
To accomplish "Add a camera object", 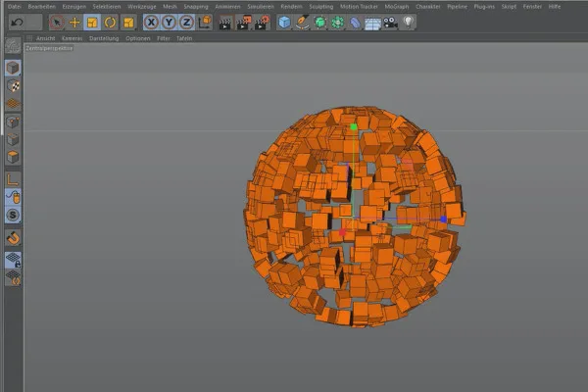I will [390, 23].
